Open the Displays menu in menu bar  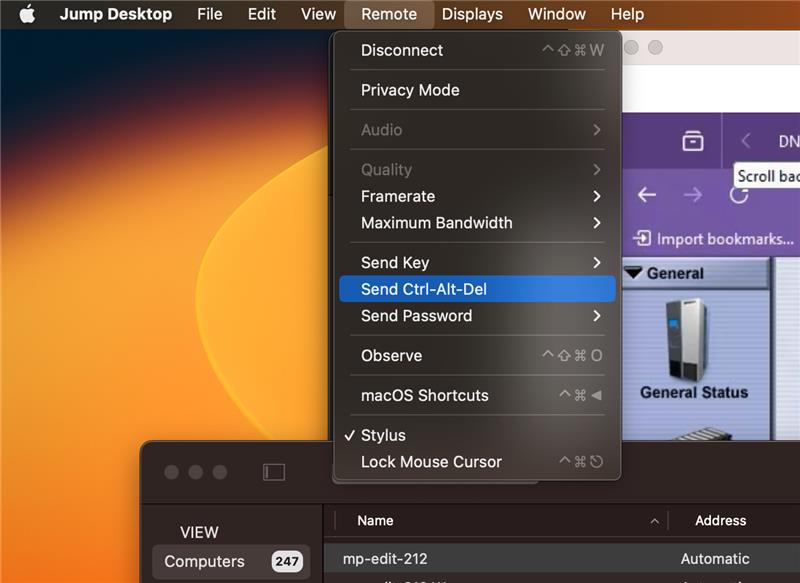coord(472,14)
